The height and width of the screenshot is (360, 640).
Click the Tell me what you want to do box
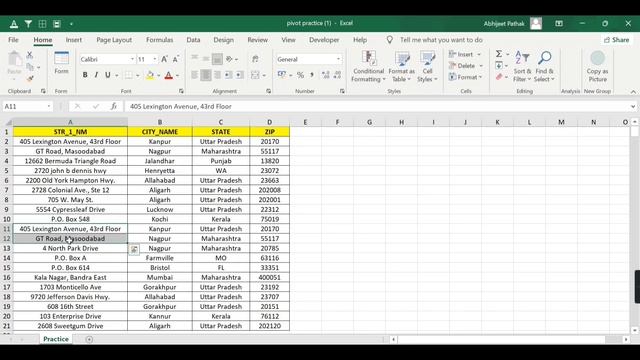(441, 40)
